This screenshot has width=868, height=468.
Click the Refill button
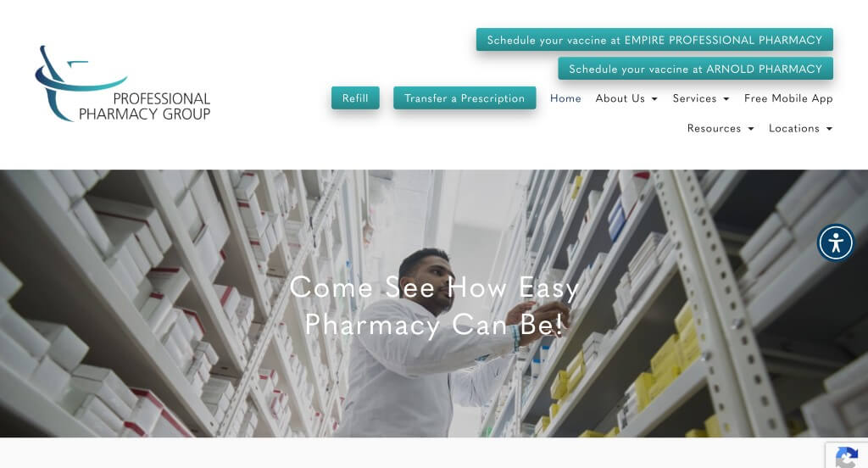tap(355, 98)
